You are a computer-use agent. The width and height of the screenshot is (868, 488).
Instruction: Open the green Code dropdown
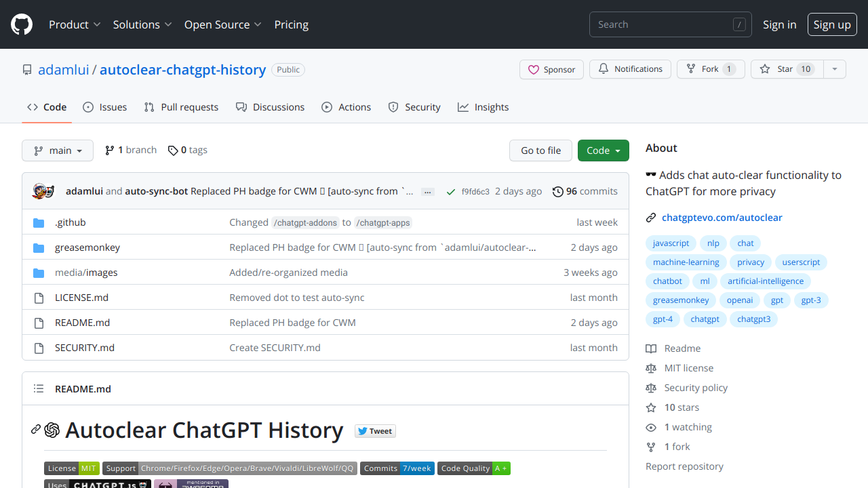click(604, 150)
